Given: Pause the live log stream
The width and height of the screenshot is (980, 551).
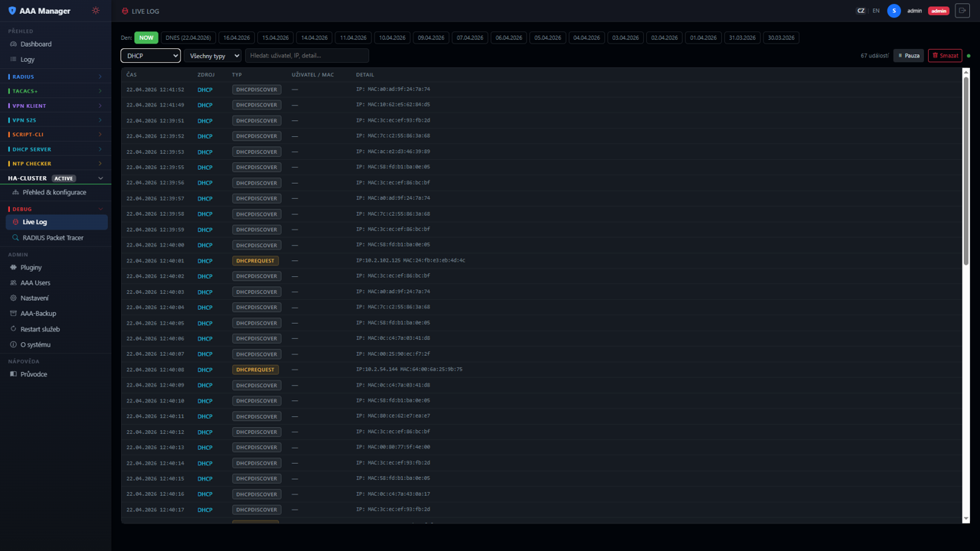Looking at the screenshot, I should [909, 56].
